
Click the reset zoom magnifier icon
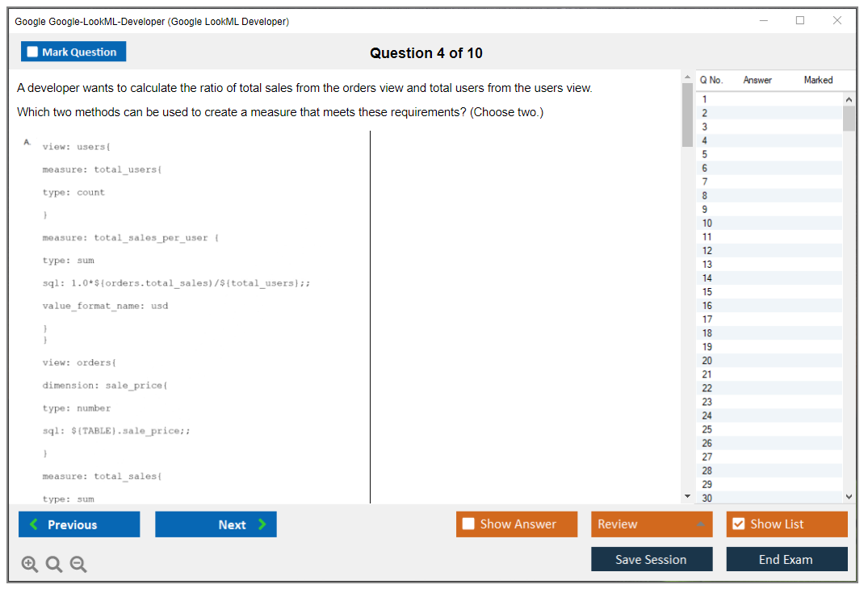(54, 565)
